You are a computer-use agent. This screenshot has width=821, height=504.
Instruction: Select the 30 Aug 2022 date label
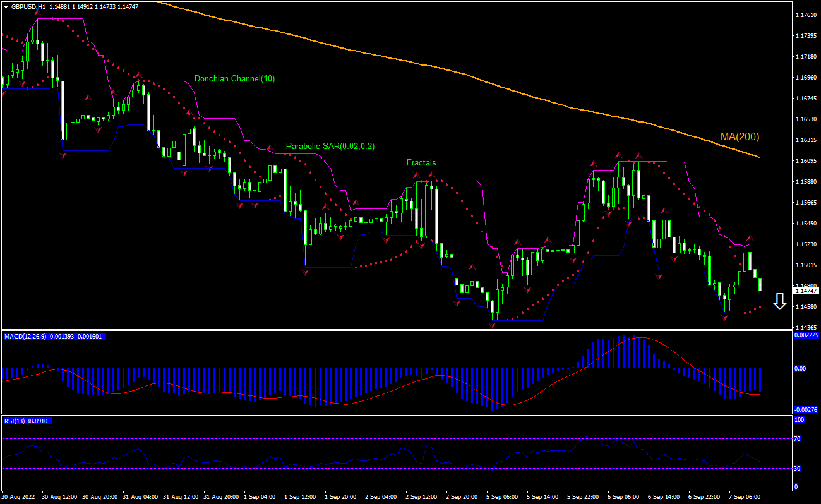pyautogui.click(x=19, y=497)
